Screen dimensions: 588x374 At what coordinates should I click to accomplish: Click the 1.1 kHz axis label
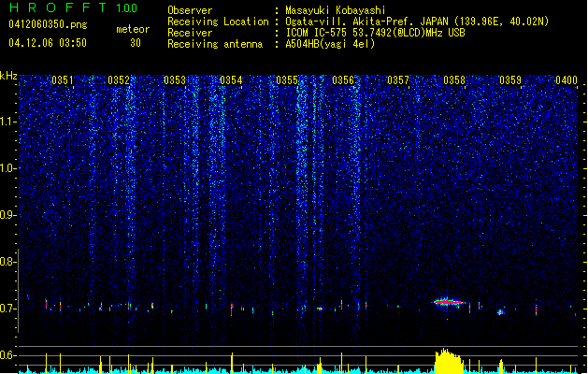(8, 122)
